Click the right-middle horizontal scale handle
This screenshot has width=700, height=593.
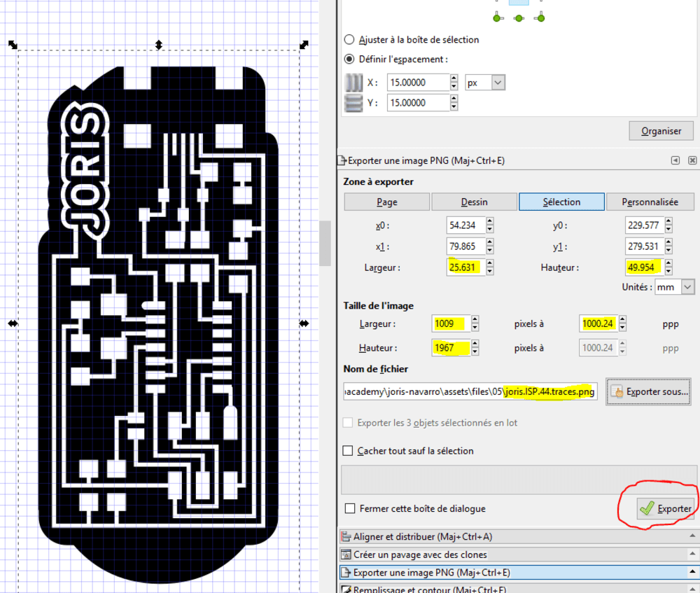point(304,323)
